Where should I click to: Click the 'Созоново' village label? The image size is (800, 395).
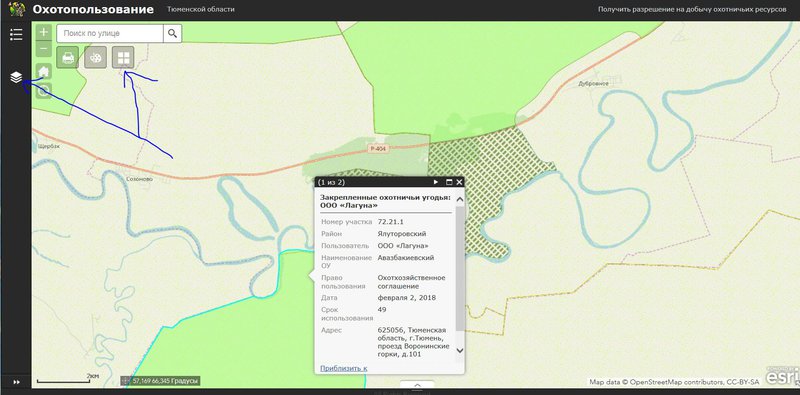coord(139,179)
